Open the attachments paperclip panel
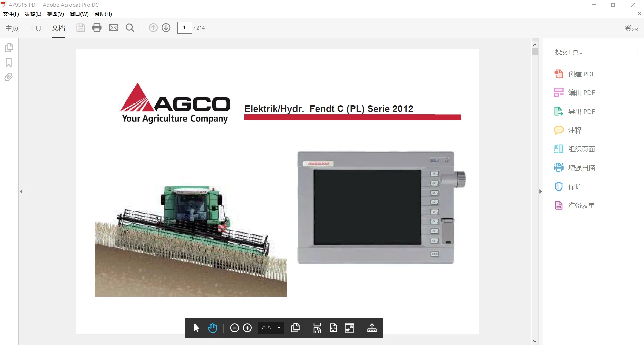Viewport: 644px width, 345px height. [x=9, y=77]
